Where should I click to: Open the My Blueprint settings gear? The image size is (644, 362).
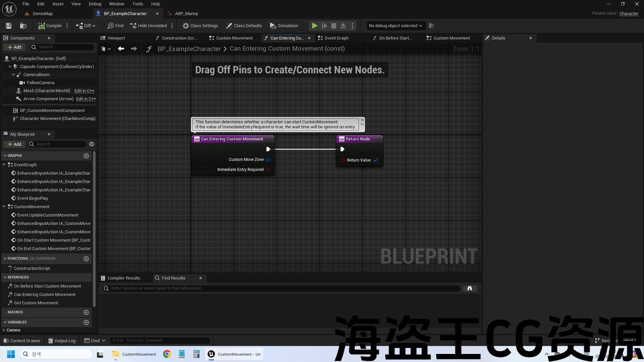click(x=92, y=144)
